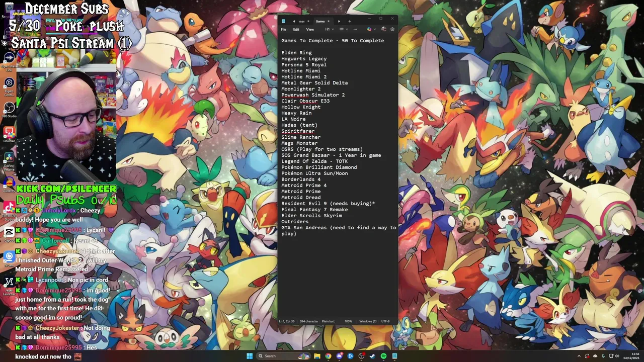644x362 pixels.
Task: Open the TikTok Live Studio desktop shortcut
Action: pyautogui.click(x=9, y=210)
